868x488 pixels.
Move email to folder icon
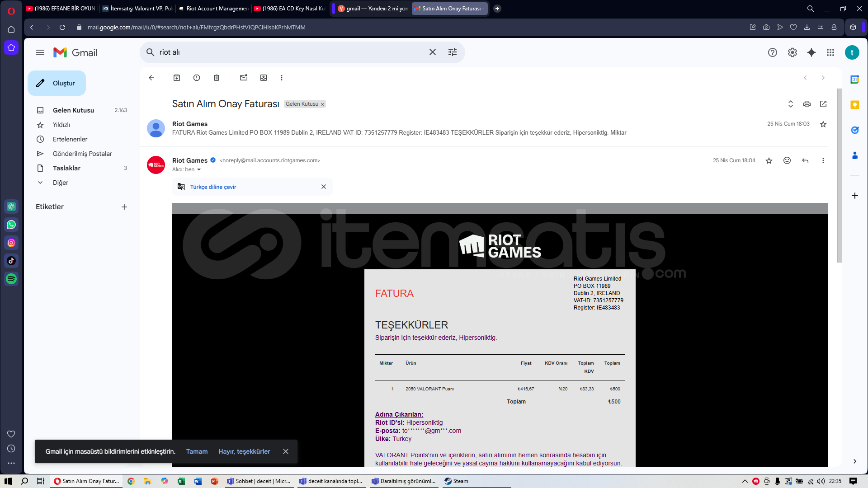click(x=264, y=78)
